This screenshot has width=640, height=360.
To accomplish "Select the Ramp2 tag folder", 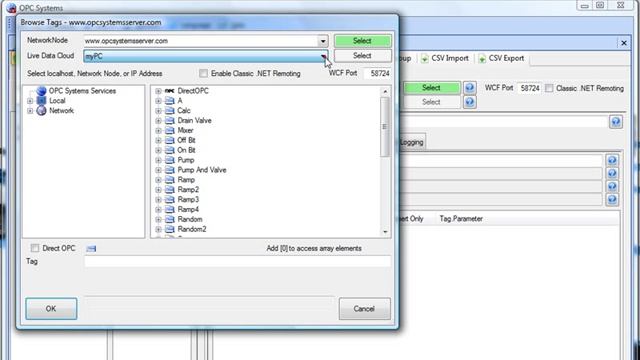I will click(x=188, y=190).
